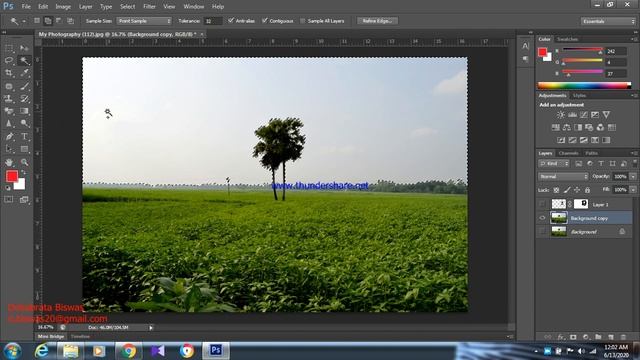Enable Sample All Layers checkbox
This screenshot has width=640, height=360.
tap(302, 21)
